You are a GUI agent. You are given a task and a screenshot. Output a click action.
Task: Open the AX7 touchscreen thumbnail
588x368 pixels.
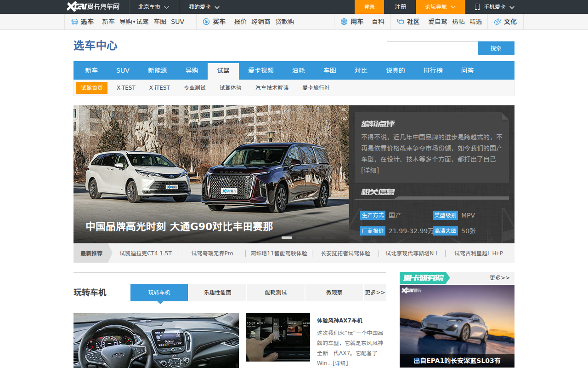click(x=278, y=337)
